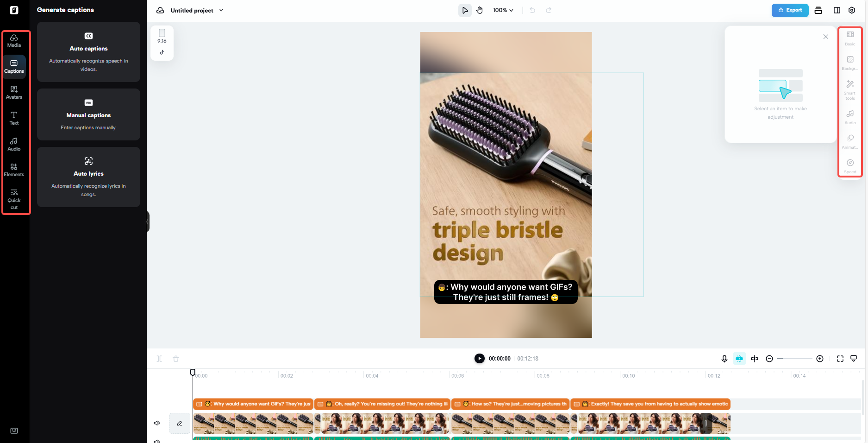The height and width of the screenshot is (443, 868).
Task: Switch to the Captions tab
Action: point(14,67)
